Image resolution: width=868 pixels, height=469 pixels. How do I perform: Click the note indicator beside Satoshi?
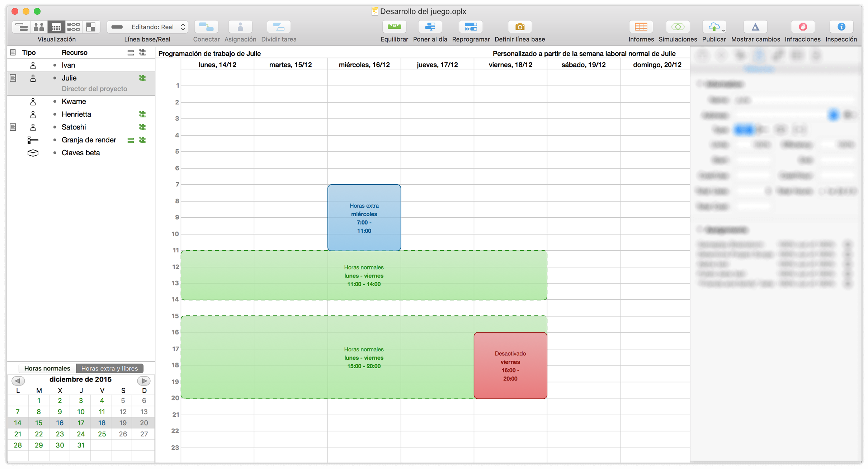pyautogui.click(x=13, y=127)
